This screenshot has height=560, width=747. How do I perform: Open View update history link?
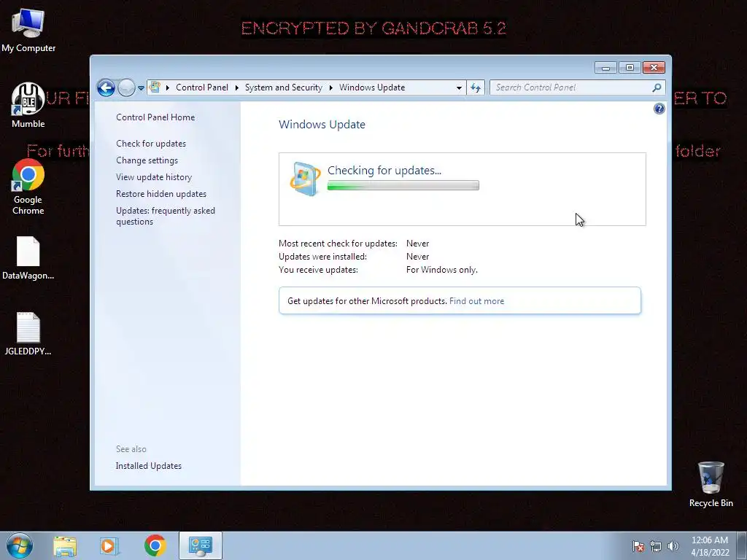pyautogui.click(x=154, y=177)
